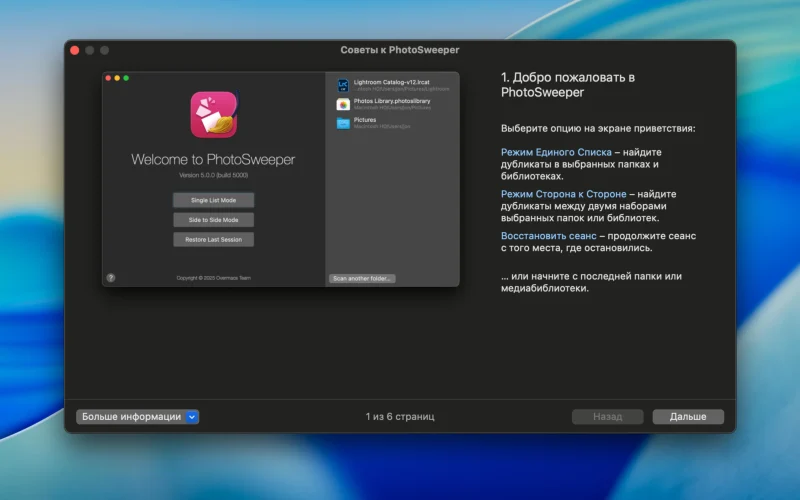800x500 pixels.
Task: Click the Copyright Overmacs Team text
Action: 213,278
